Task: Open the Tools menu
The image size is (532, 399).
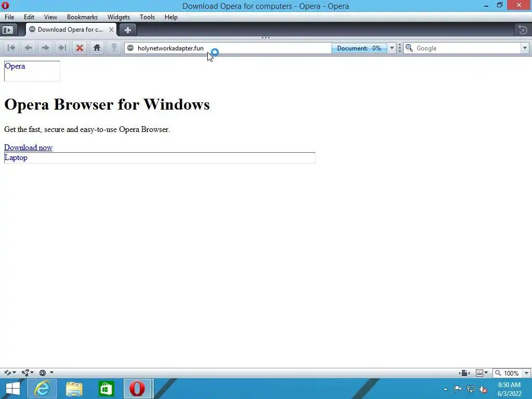Action: [x=147, y=17]
